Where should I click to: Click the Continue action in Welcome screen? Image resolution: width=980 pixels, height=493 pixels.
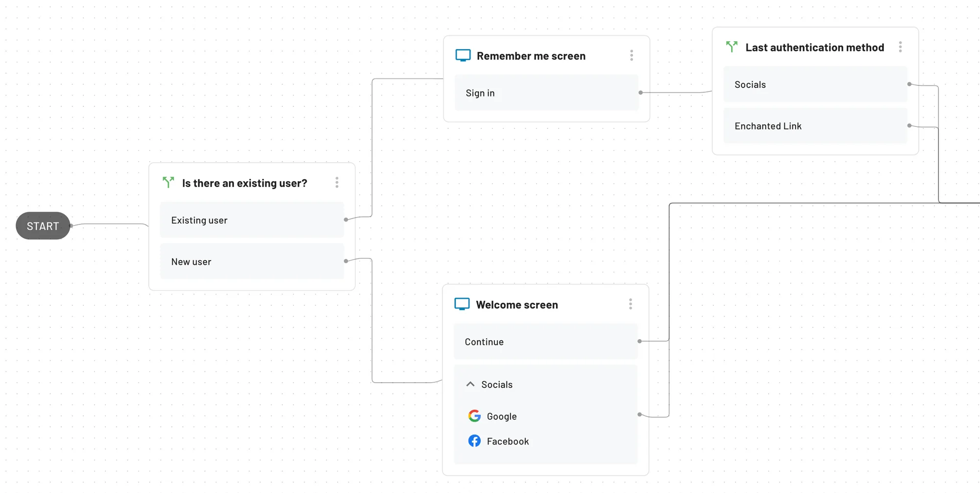[x=545, y=342]
